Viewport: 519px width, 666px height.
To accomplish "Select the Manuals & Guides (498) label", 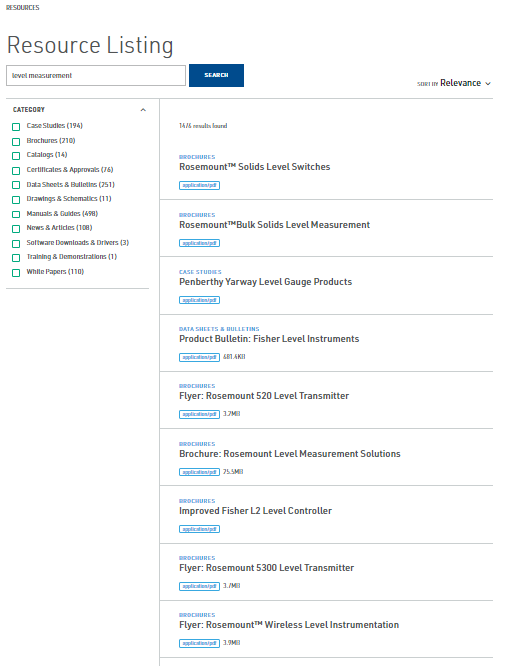I will click(x=62, y=213).
